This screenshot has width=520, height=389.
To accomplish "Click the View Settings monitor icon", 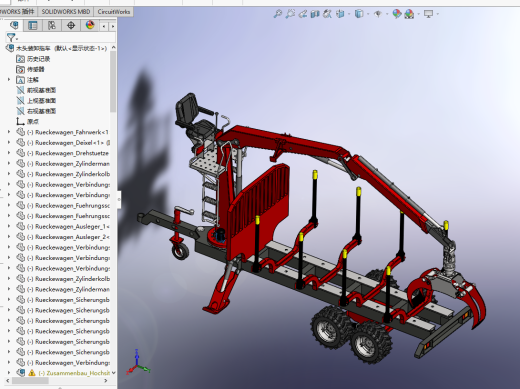I will pos(428,14).
